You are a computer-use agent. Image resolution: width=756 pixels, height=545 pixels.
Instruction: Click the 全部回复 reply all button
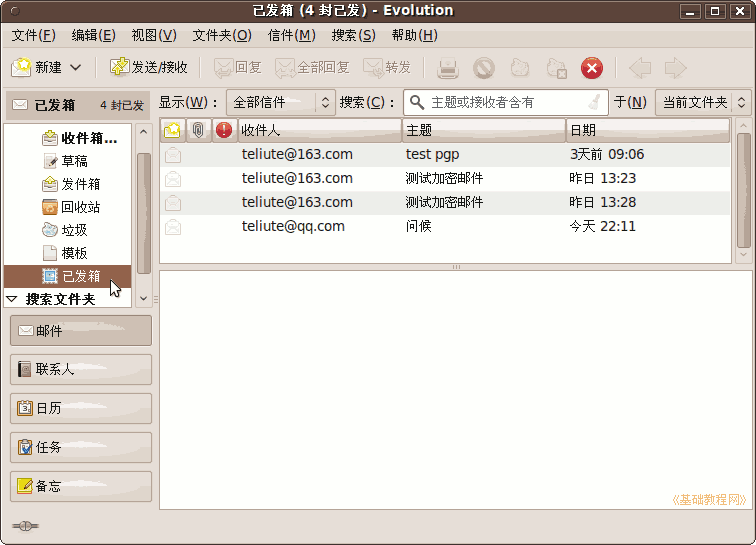point(312,68)
